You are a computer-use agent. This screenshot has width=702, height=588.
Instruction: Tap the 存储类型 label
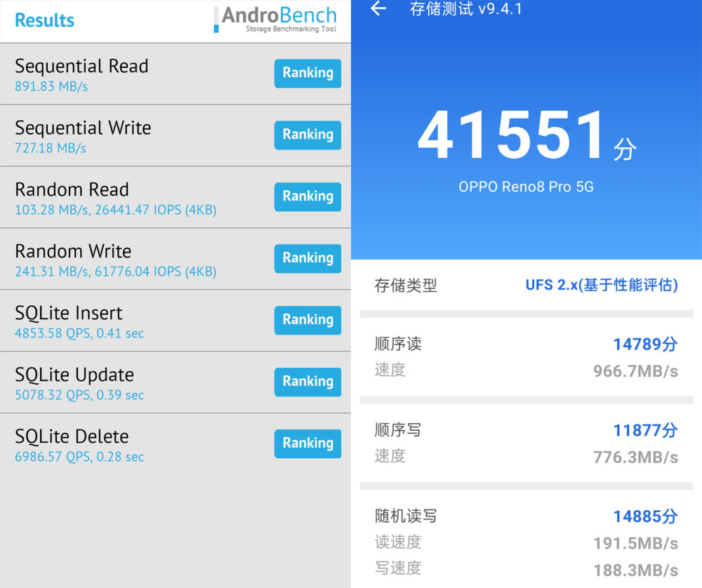click(x=406, y=286)
